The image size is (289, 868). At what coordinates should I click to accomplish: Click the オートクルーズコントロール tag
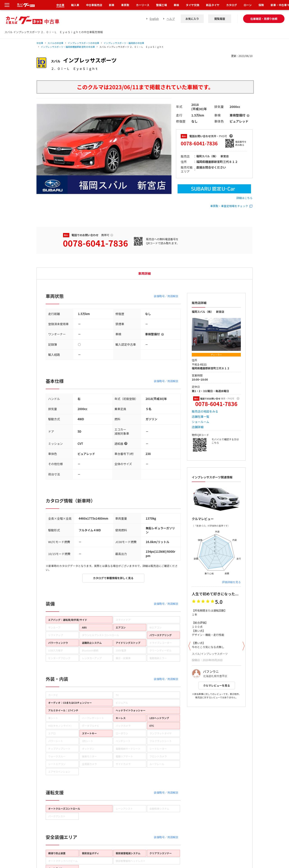coord(79,808)
